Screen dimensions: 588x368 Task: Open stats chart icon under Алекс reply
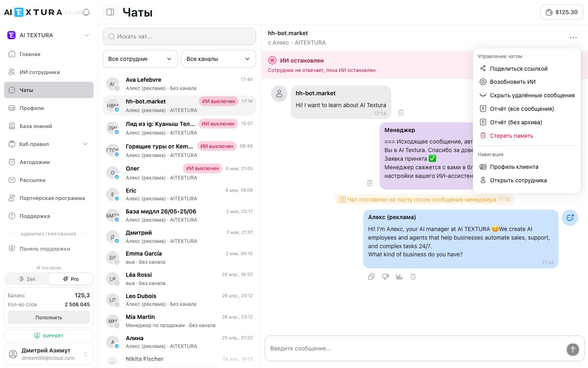[399, 277]
